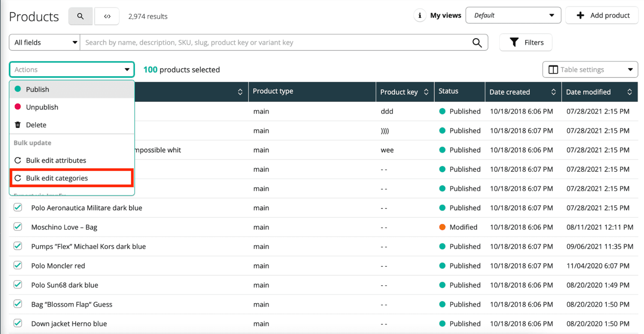The width and height of the screenshot is (644, 334).
Task: Open the search panel via the magnifier icon
Action: 80,16
